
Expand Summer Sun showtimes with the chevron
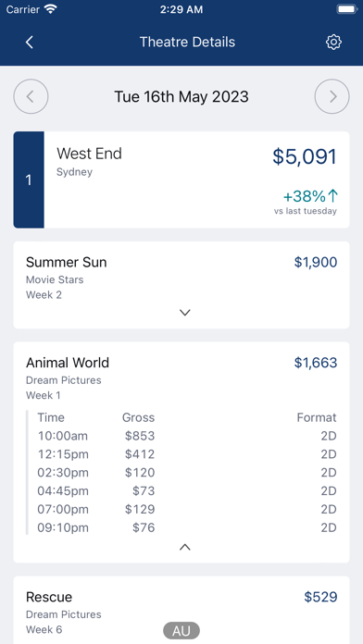click(x=185, y=313)
